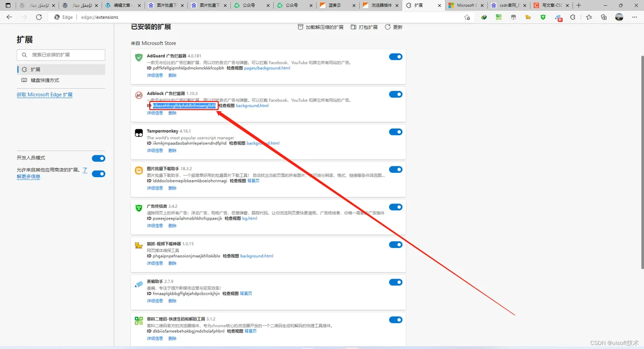Open 背景页 link for 图片批量下载助手
Viewport: 644px width, 349px height.
click(253, 181)
